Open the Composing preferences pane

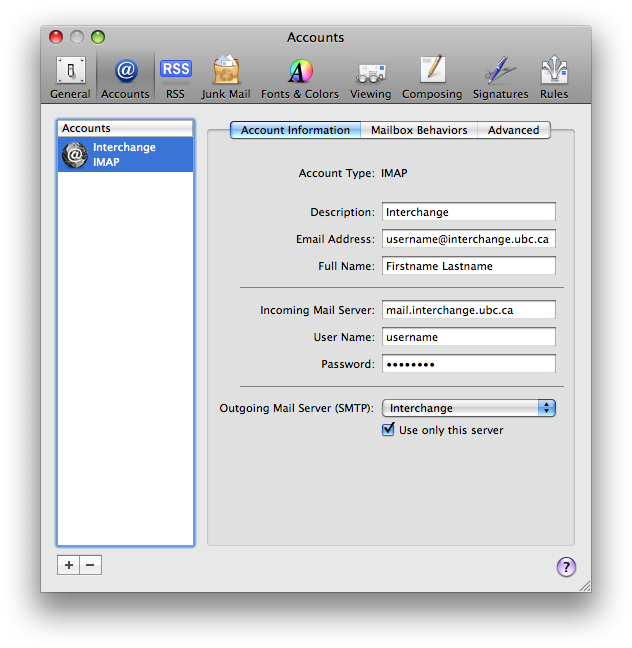[432, 77]
